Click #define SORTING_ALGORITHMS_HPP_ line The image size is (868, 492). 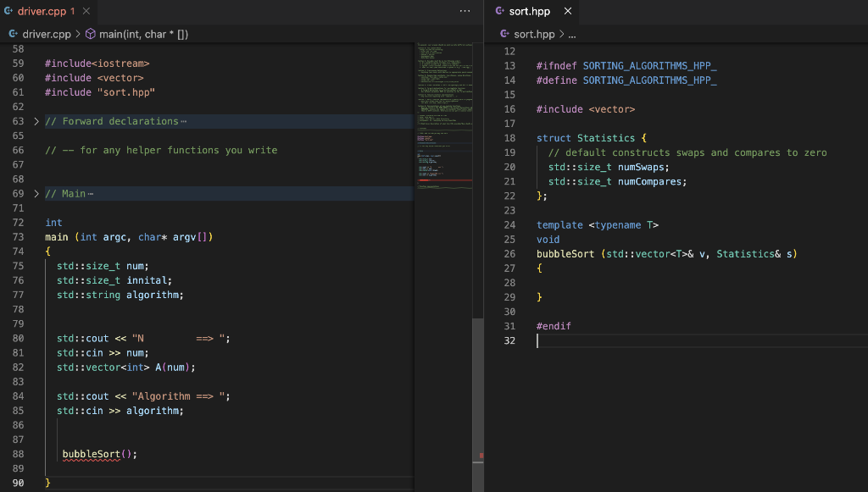[x=626, y=80]
